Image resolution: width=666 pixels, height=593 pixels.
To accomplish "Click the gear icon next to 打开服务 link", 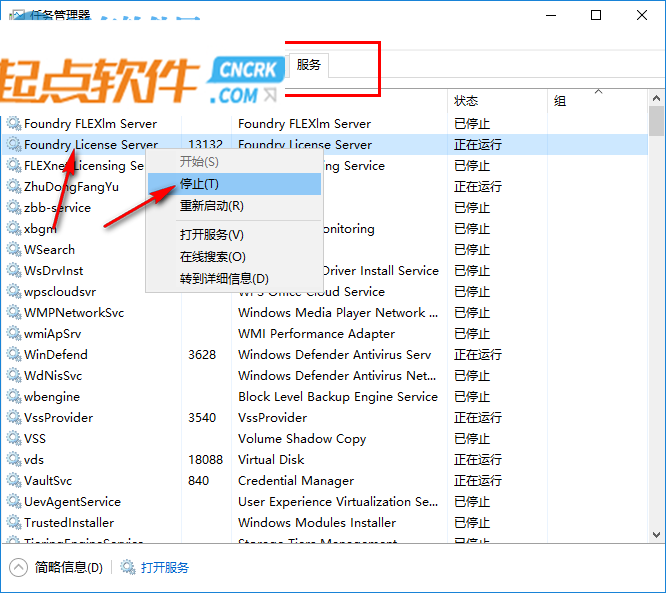I will (127, 567).
